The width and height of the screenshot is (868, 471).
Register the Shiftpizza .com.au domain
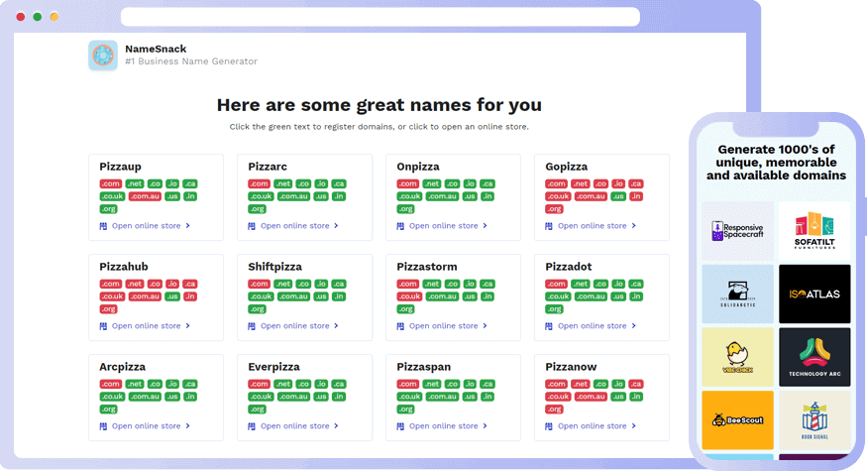point(293,297)
